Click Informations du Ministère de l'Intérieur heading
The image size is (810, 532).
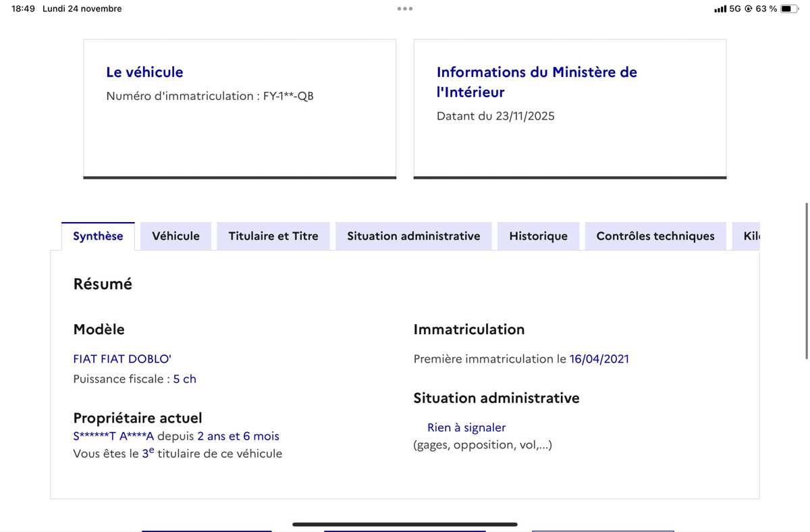(x=537, y=82)
